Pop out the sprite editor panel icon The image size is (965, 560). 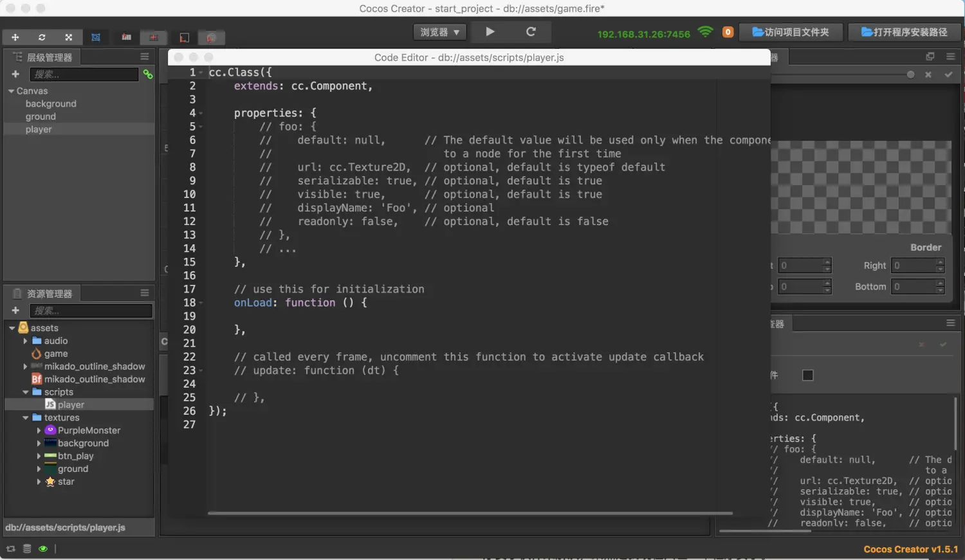click(930, 57)
